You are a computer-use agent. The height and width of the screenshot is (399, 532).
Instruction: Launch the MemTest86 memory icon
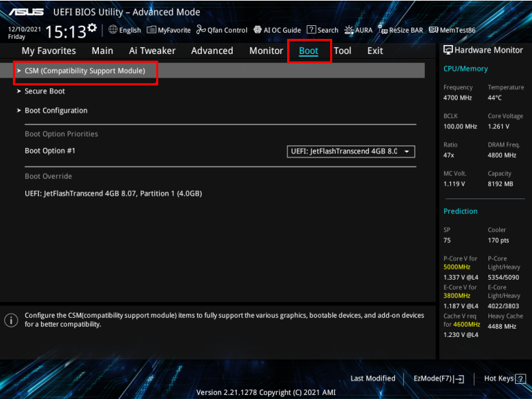(x=433, y=30)
